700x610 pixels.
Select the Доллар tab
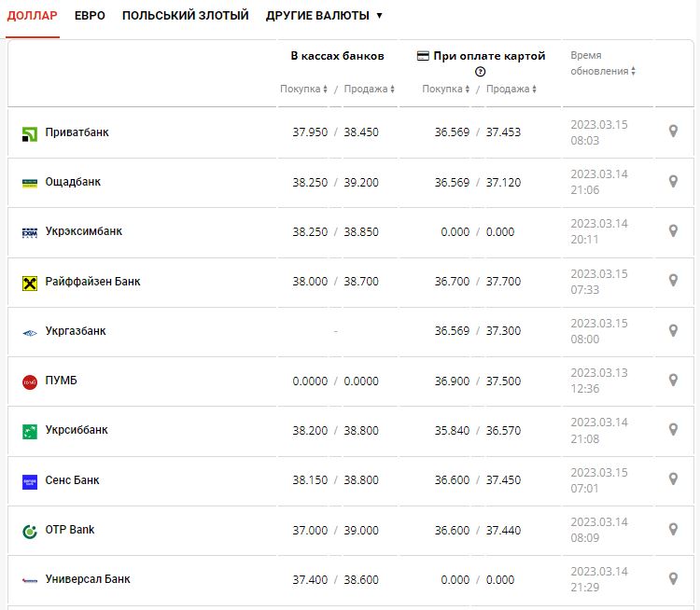32,16
